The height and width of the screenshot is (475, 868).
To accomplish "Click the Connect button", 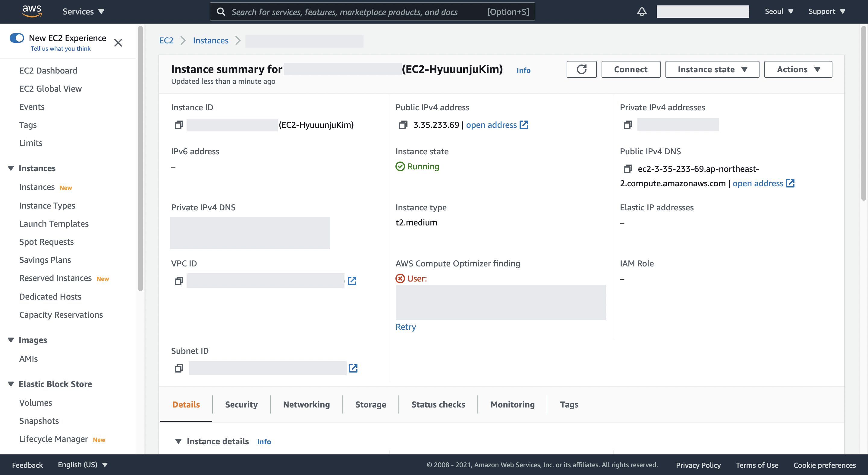I will (x=631, y=69).
